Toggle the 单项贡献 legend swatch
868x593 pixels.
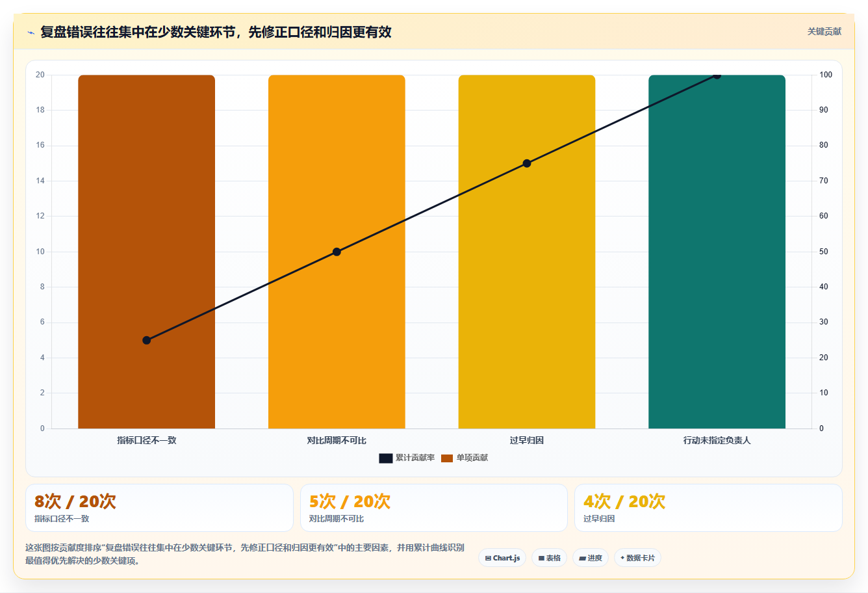tap(447, 458)
